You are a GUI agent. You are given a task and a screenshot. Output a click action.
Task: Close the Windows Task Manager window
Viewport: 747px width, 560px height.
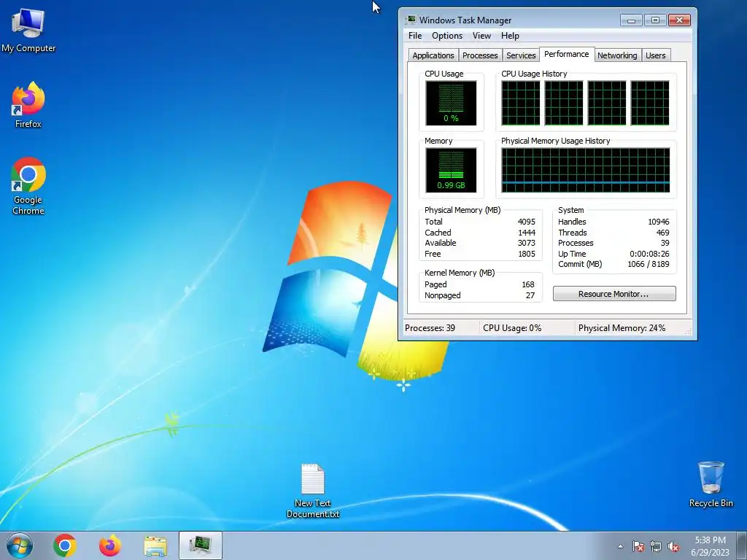pos(679,20)
